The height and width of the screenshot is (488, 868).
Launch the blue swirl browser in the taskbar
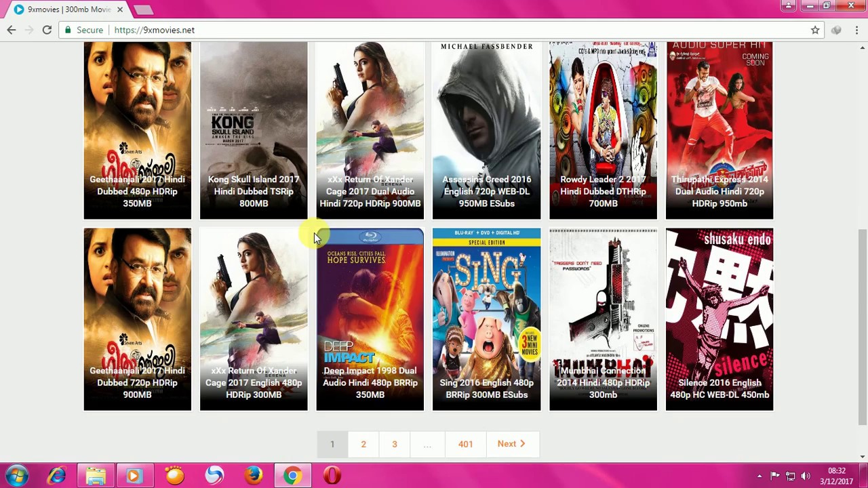214,476
